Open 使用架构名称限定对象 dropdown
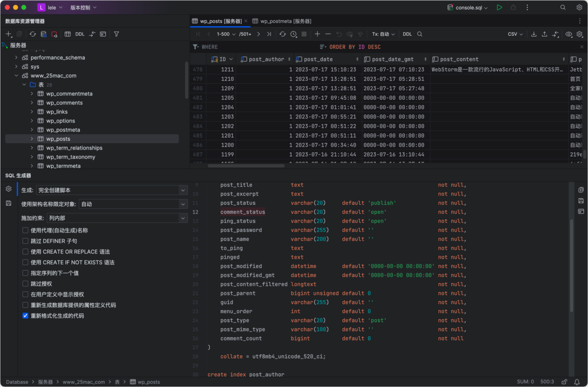Screen dimensions: 588x387 tap(133, 204)
